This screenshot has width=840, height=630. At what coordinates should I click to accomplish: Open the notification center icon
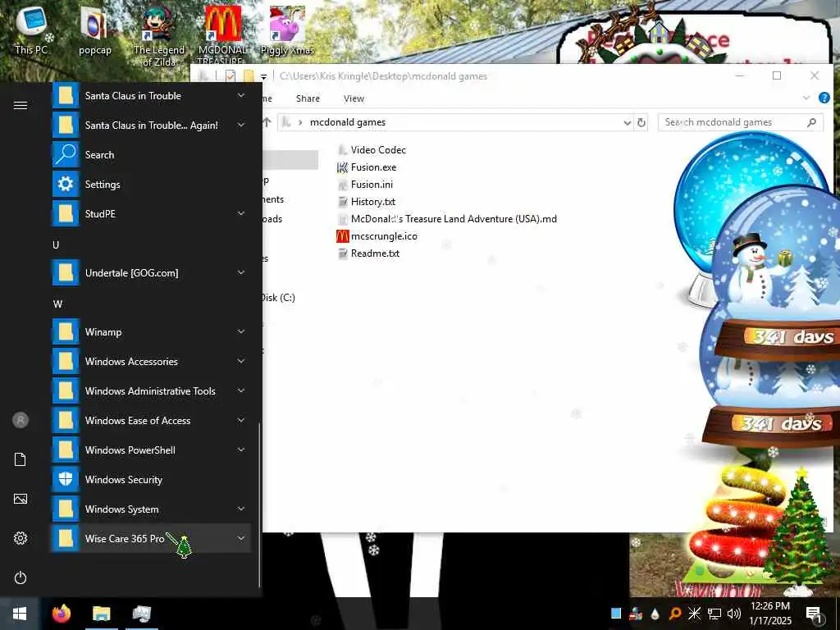(x=814, y=614)
